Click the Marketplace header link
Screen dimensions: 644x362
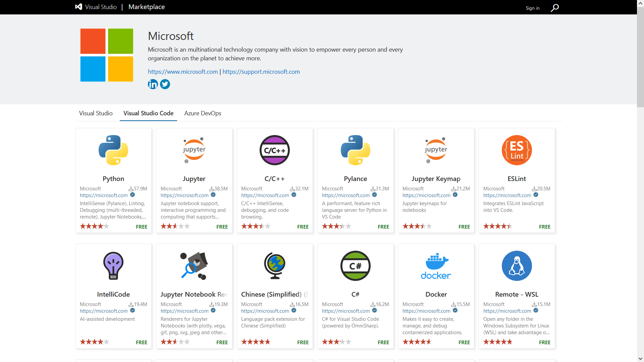click(147, 7)
